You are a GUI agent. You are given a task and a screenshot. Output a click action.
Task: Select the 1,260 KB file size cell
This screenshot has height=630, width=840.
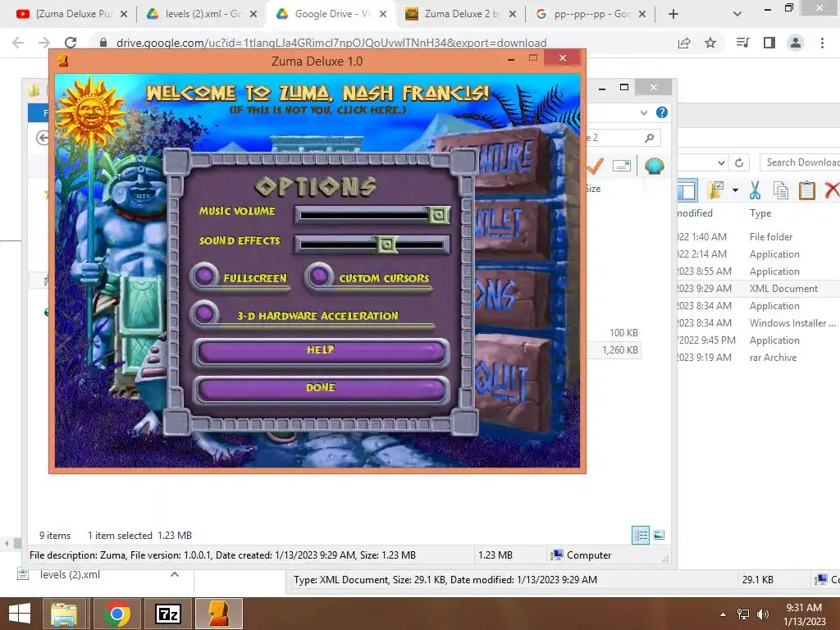620,349
